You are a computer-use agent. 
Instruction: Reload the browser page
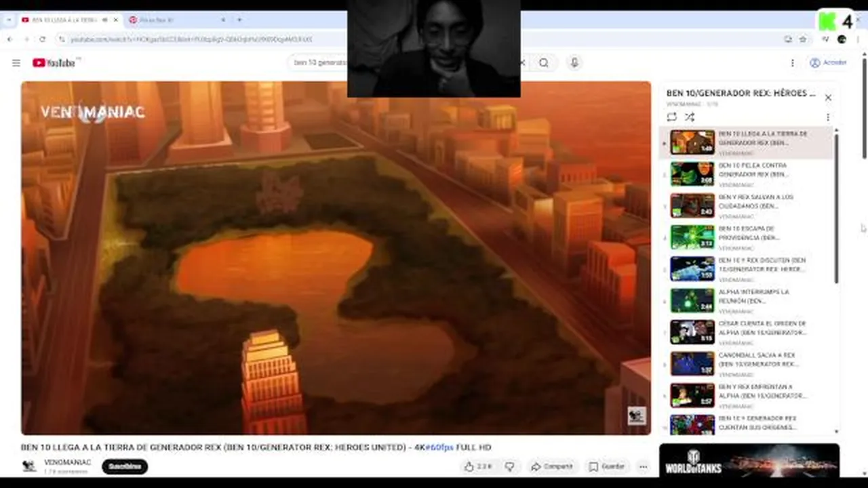point(43,39)
